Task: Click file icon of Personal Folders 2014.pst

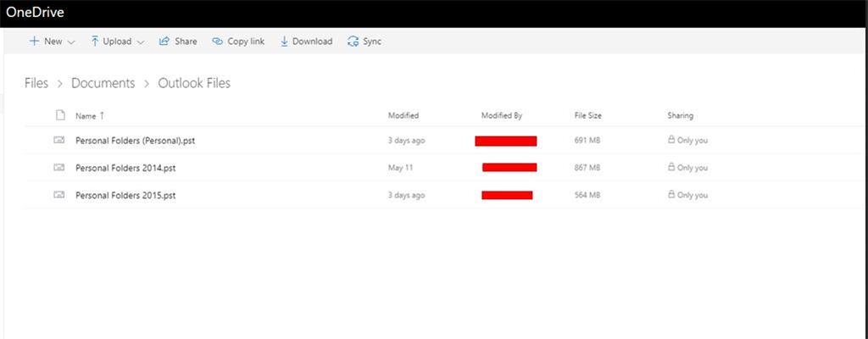Action: tap(59, 167)
